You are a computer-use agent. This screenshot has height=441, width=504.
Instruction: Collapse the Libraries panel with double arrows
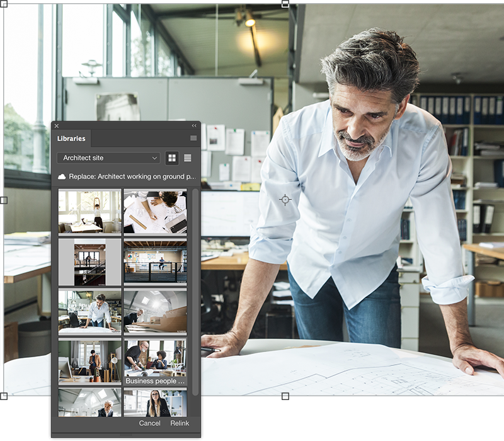(194, 125)
